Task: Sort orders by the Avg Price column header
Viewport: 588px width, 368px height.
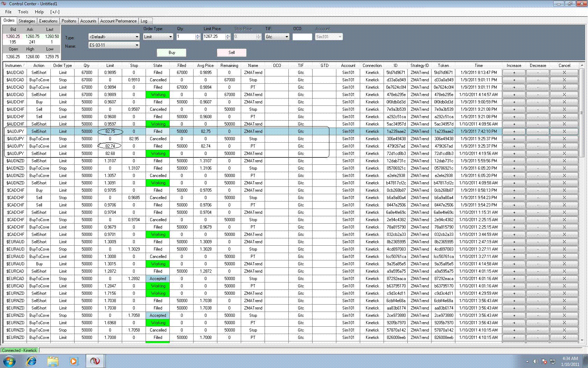Action: tap(205, 66)
